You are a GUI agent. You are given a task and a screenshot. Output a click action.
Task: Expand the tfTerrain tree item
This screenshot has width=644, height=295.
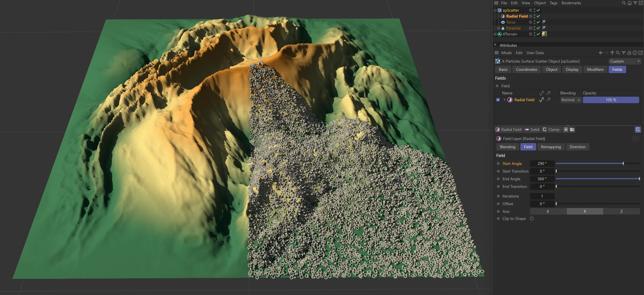click(x=495, y=34)
